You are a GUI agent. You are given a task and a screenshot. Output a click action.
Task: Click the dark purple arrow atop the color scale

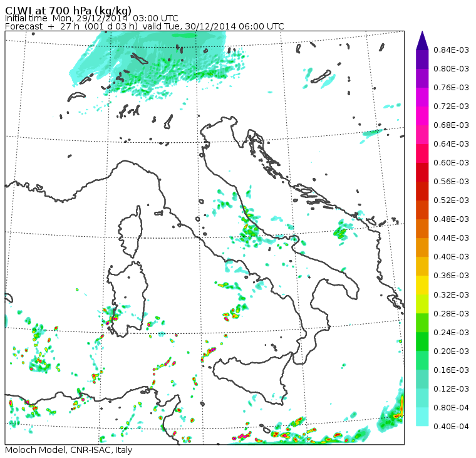point(422,40)
